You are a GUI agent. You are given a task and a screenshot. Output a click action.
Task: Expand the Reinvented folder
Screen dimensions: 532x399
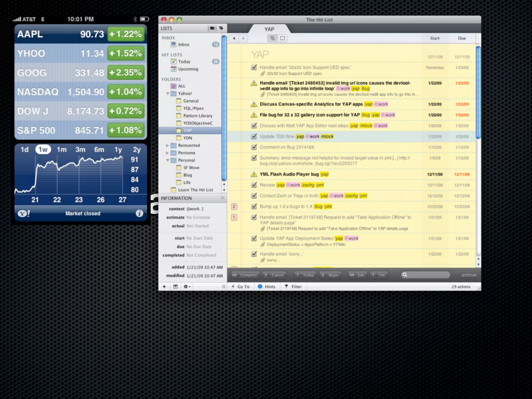pos(168,145)
